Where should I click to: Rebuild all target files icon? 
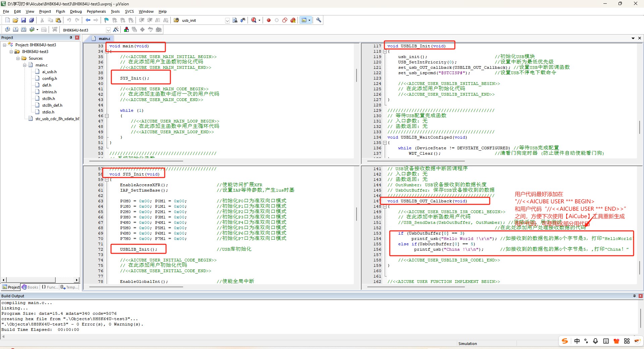(23, 30)
